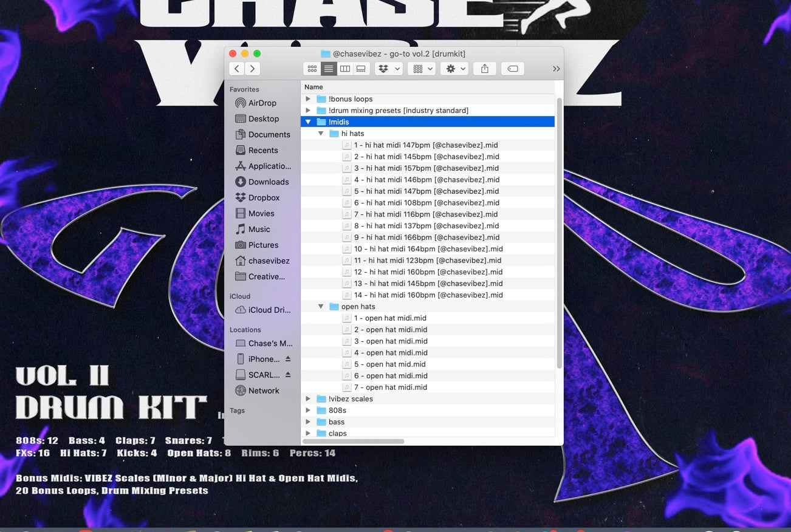The height and width of the screenshot is (532, 791).
Task: Open the group-by arrange dropdown
Action: click(x=422, y=69)
